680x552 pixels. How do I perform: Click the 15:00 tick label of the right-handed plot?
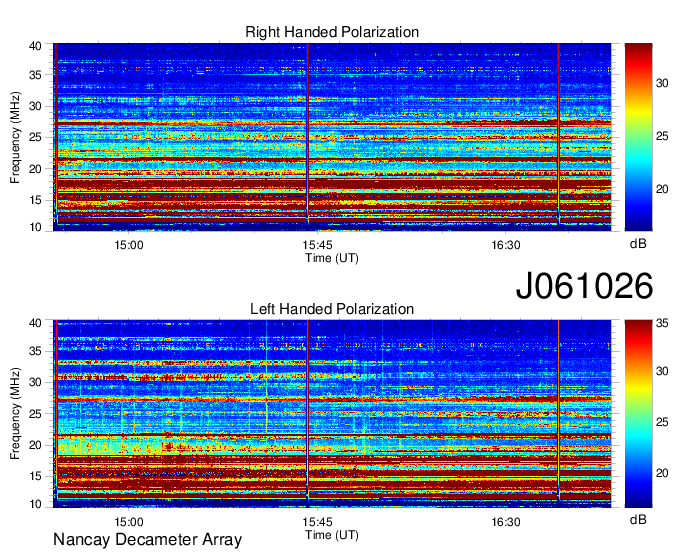[129, 245]
